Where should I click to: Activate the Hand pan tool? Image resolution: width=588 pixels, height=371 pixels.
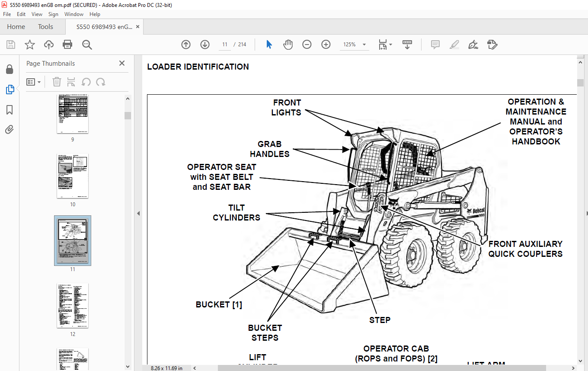point(288,45)
